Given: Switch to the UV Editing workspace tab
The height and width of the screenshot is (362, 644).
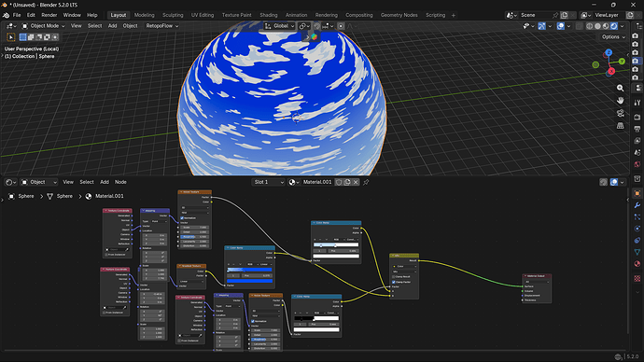Looking at the screenshot, I should (203, 15).
